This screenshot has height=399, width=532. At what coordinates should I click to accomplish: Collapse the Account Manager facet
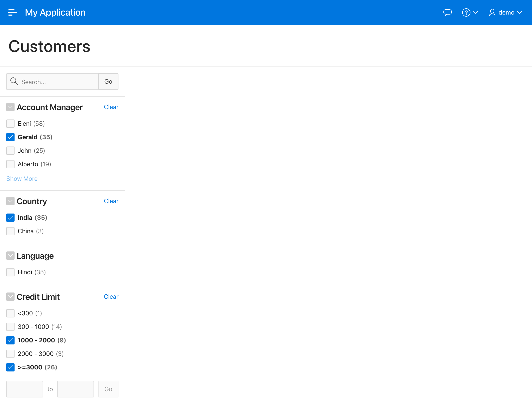[10, 107]
